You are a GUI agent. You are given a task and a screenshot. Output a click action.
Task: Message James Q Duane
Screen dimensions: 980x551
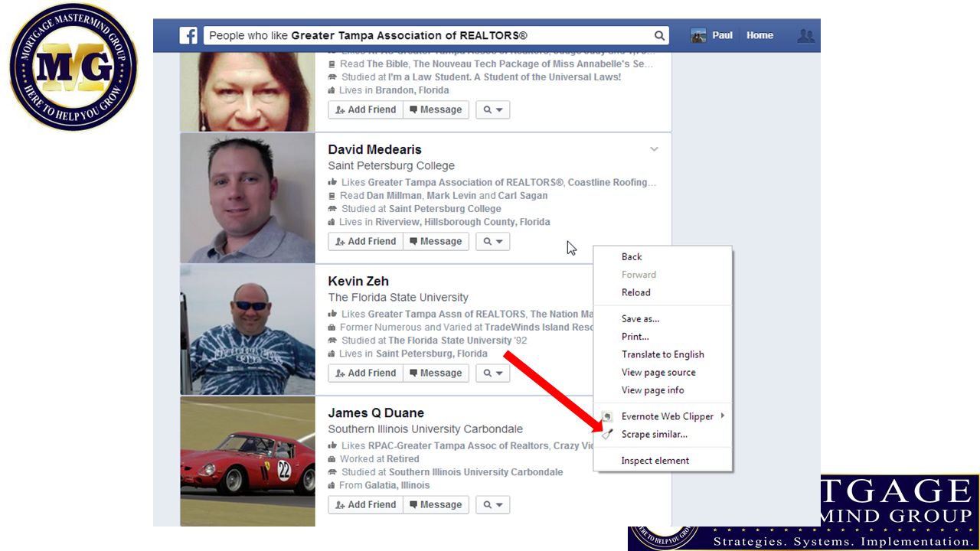(x=436, y=504)
